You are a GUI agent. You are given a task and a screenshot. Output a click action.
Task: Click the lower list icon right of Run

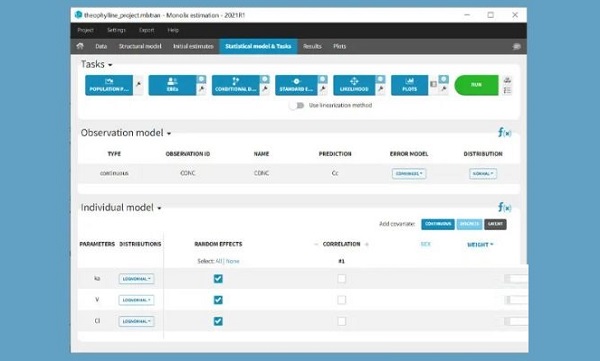507,90
